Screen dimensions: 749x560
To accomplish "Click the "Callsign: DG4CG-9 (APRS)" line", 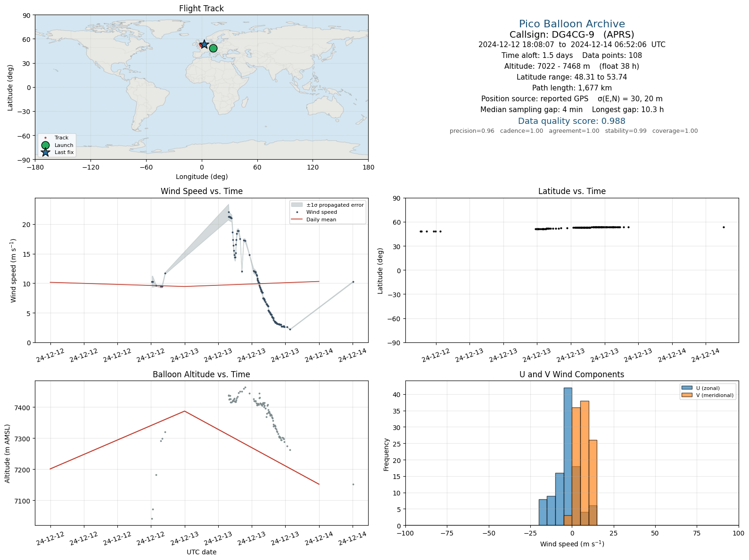I will coord(572,35).
